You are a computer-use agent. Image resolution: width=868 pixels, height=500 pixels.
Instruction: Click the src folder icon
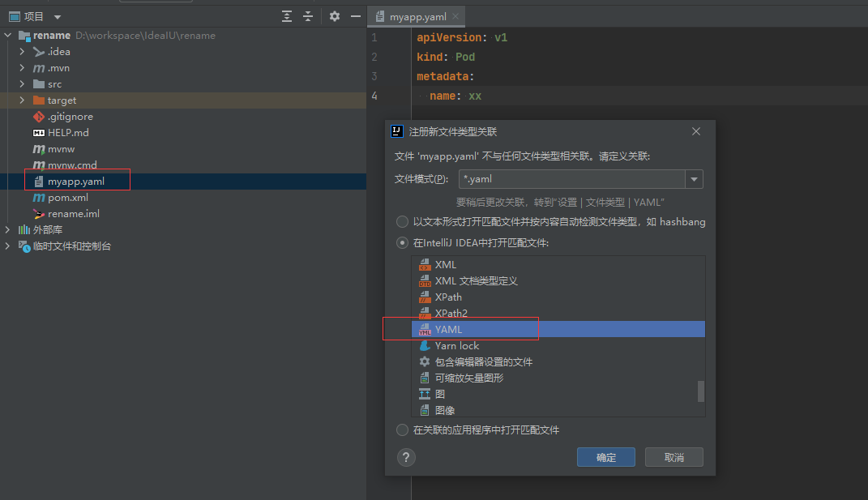[x=39, y=84]
